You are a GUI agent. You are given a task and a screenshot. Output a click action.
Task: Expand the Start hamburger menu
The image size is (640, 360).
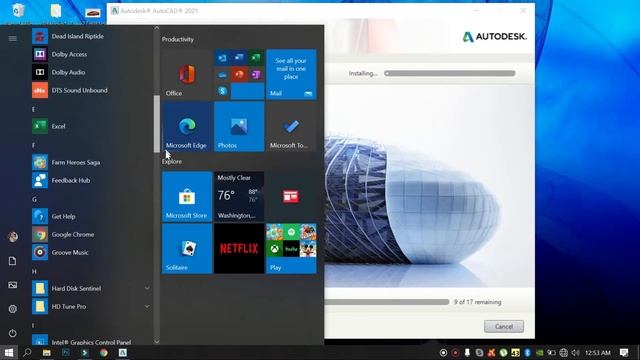pos(13,38)
